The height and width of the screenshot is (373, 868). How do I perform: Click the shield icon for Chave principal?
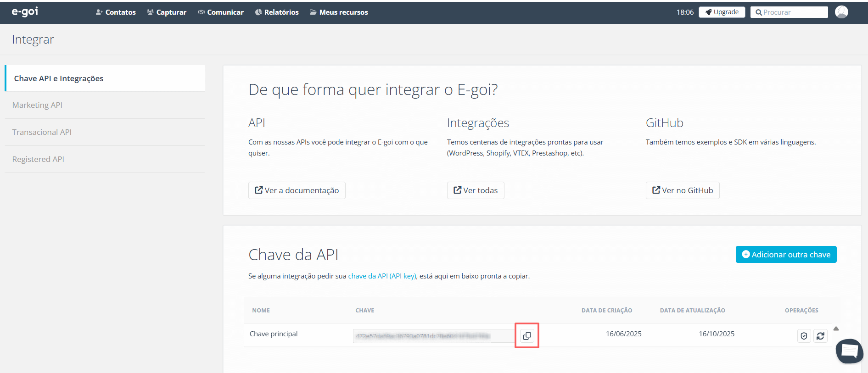point(804,336)
